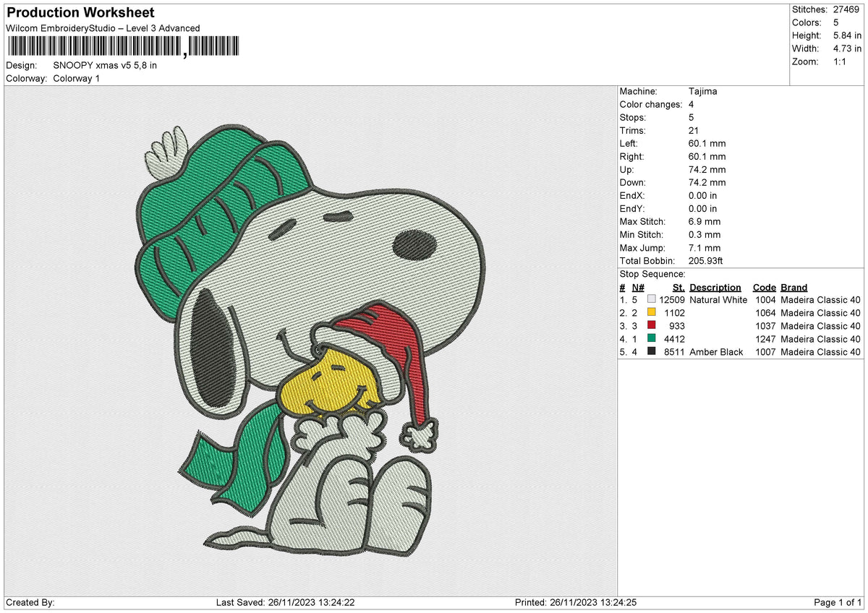This screenshot has width=868, height=613.
Task: Click the Snoopy embroidery design preview
Action: 310,340
